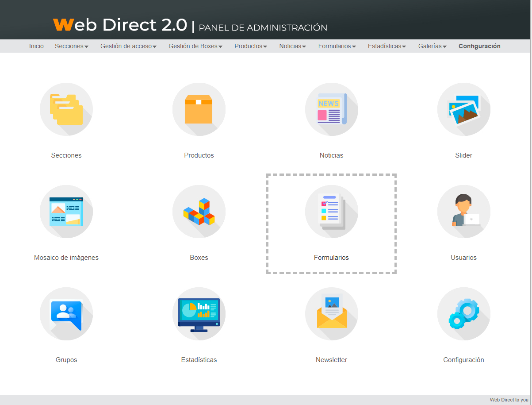Click the Newsletter text label

tap(331, 360)
